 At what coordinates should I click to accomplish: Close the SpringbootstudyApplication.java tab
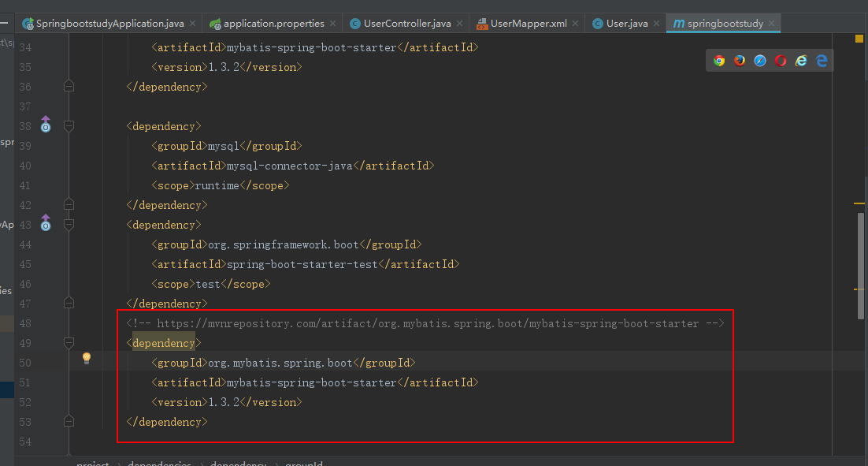(192, 24)
